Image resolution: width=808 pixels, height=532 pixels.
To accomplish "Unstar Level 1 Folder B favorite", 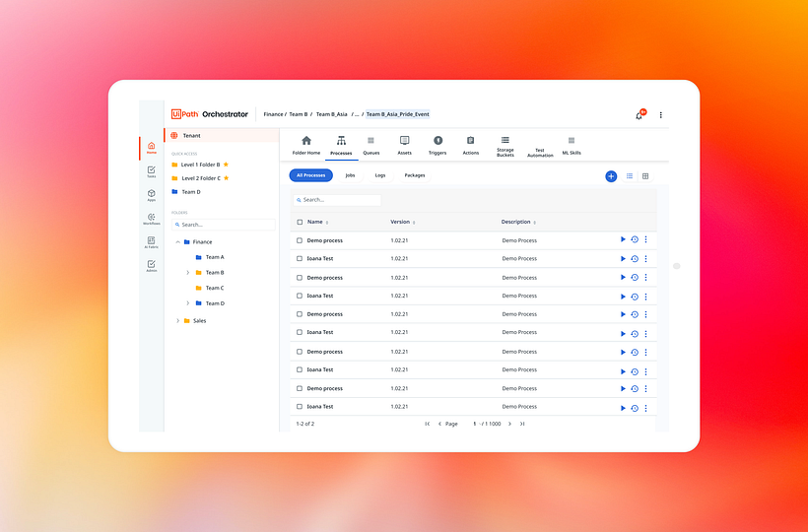I will [x=226, y=165].
